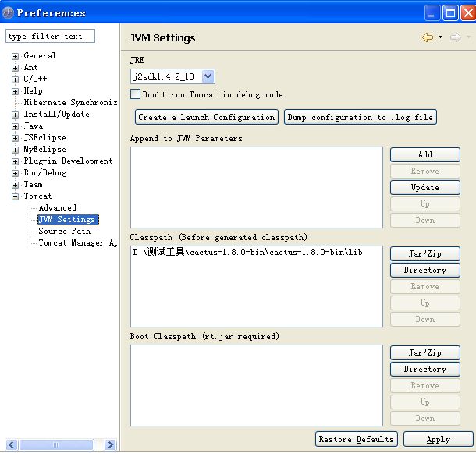This screenshot has height=453, width=476.
Task: Click Add for JVM Parameters
Action: (425, 154)
